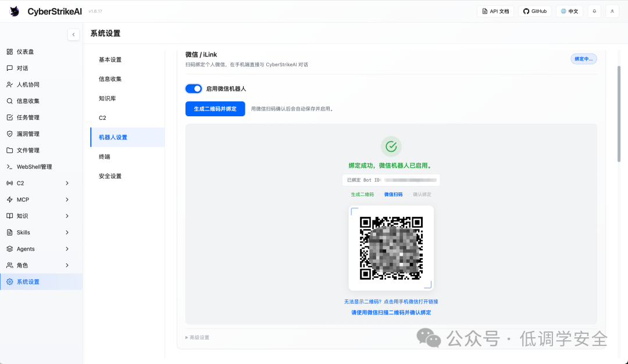Switch to 知识库 settings tab

point(127,98)
